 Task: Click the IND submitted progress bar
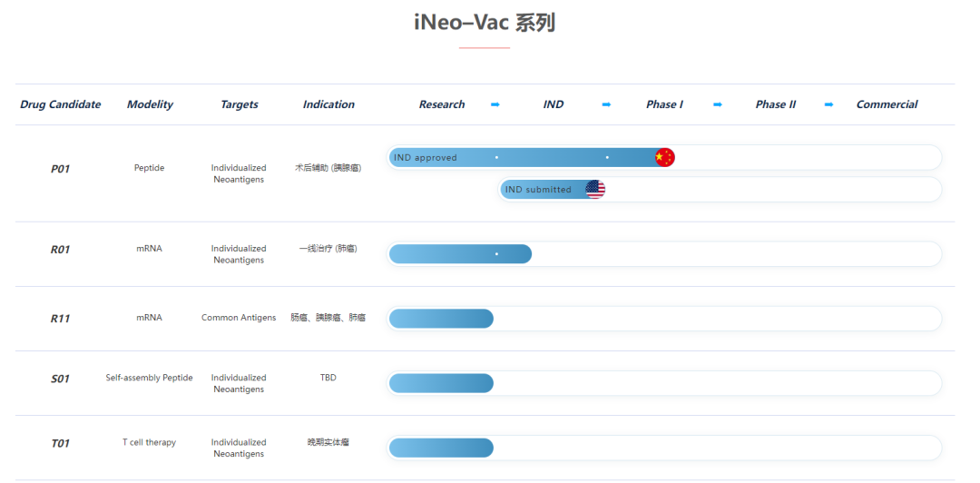(x=543, y=190)
